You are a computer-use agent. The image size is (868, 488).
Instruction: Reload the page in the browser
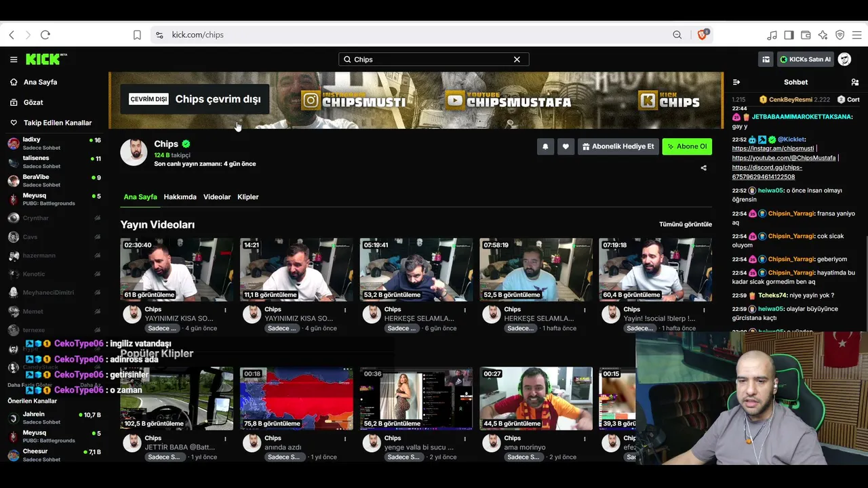click(45, 35)
